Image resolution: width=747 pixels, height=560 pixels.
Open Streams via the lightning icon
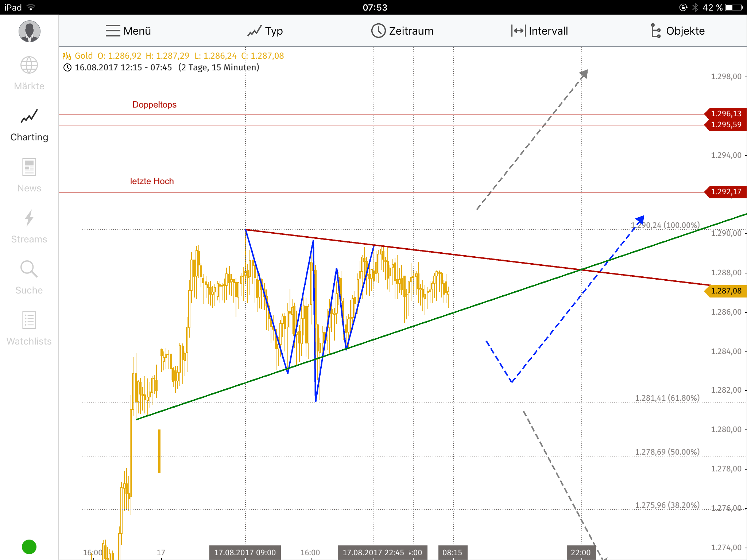pos(29,219)
